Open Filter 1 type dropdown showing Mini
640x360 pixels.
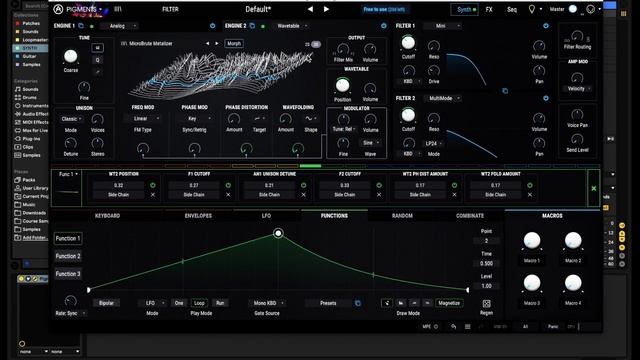[x=443, y=26]
